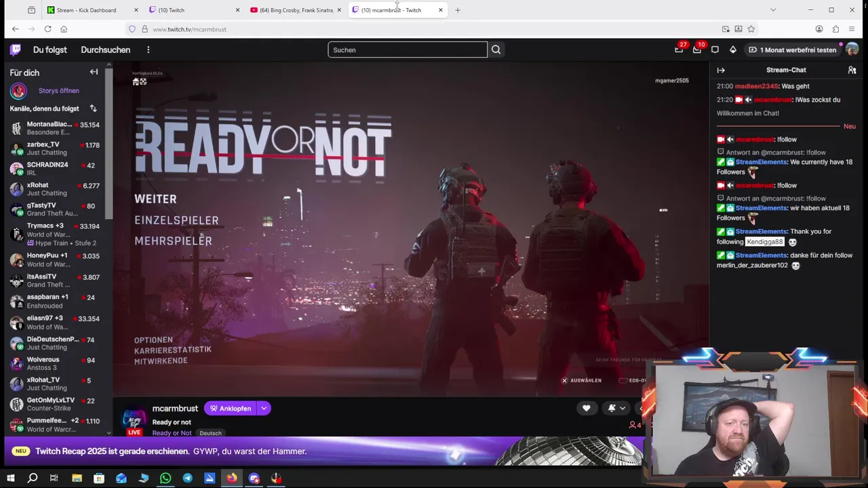Image resolution: width=868 pixels, height=488 pixels.
Task: Go to the Twitch home logo
Action: click(16, 49)
